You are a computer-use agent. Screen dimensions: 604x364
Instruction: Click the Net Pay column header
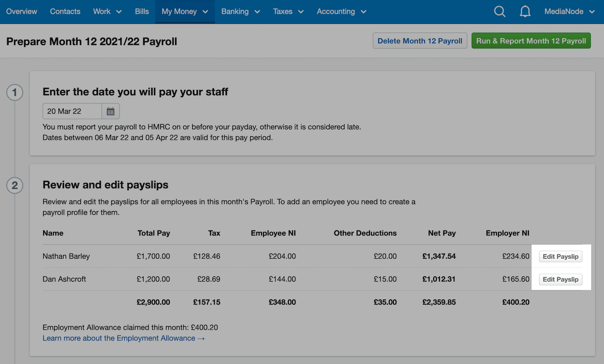[x=442, y=233]
